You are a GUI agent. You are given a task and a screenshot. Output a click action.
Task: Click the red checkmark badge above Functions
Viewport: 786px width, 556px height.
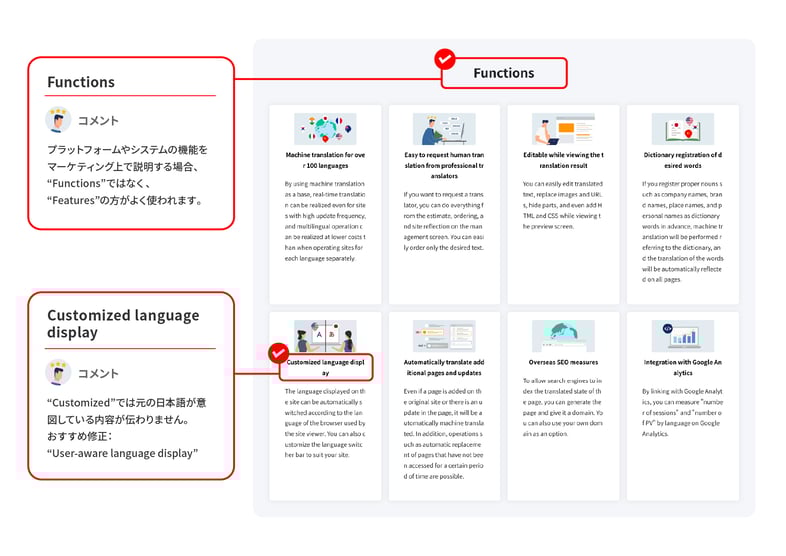point(445,59)
